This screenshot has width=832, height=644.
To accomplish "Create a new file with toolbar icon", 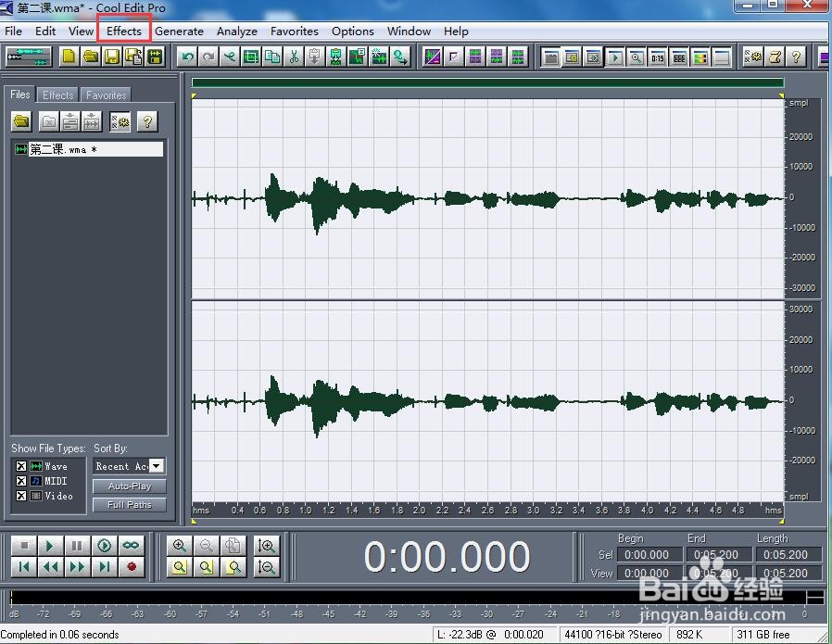I will click(x=69, y=57).
